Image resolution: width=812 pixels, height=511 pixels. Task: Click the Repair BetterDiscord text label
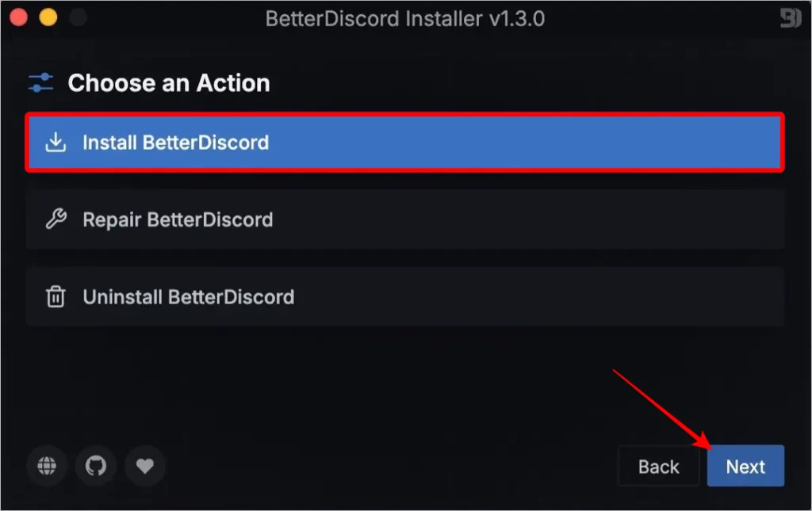coord(178,219)
